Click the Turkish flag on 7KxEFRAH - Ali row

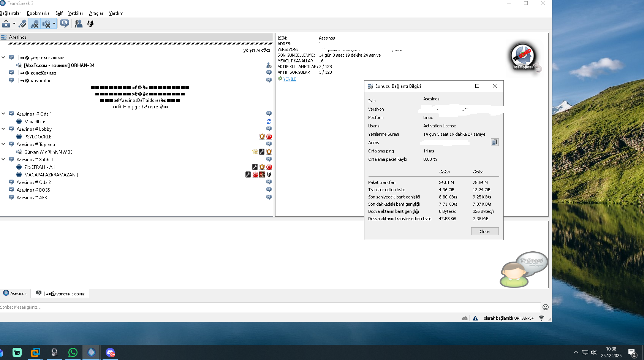tap(269, 167)
